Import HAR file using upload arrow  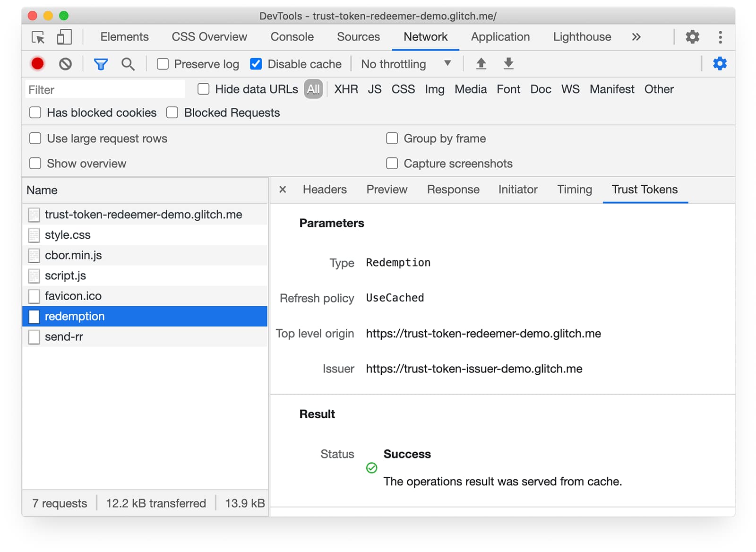click(x=481, y=63)
